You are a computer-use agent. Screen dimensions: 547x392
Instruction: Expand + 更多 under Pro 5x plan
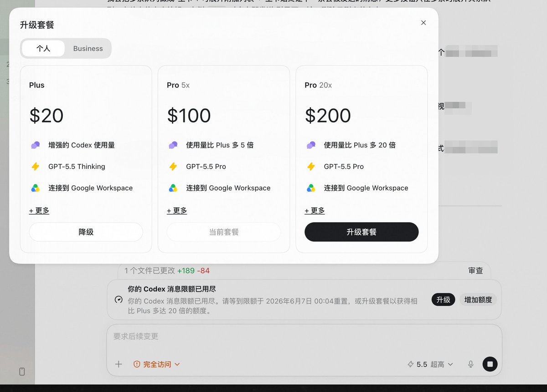point(177,210)
